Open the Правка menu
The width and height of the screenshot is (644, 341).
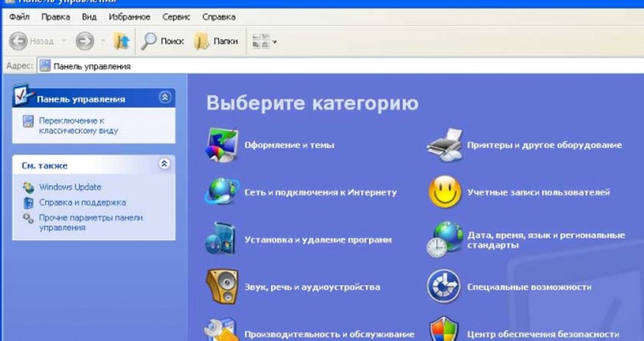pos(55,17)
